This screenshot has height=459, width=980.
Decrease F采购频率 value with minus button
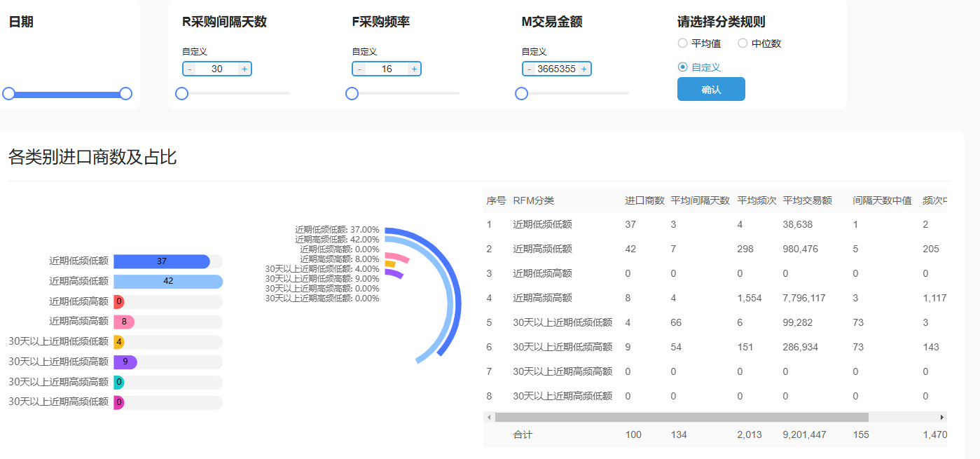pos(360,69)
